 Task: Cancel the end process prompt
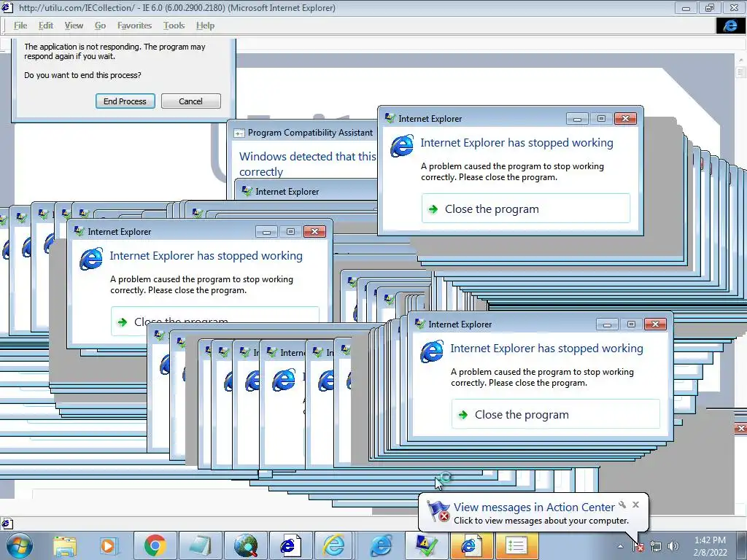190,101
